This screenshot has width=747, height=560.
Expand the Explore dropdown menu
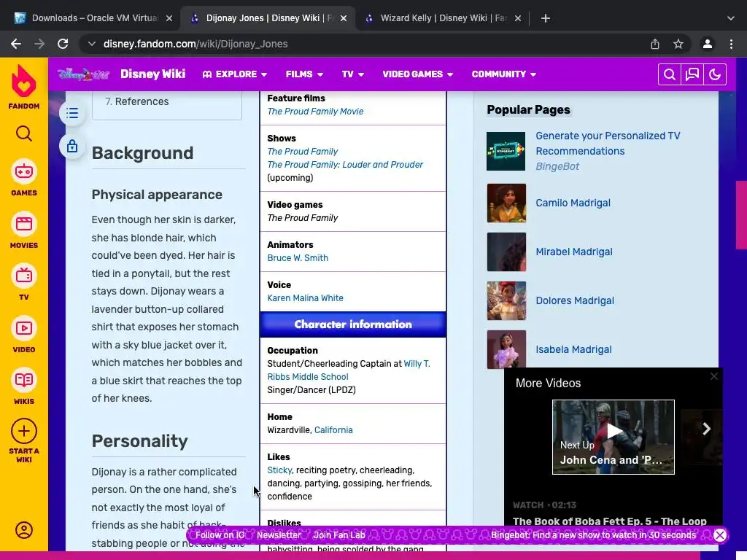coord(234,74)
